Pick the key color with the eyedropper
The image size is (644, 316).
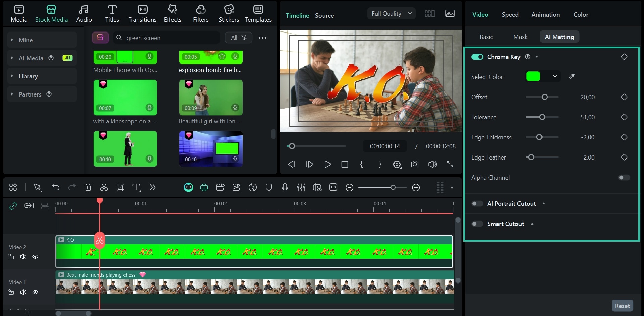point(572,76)
